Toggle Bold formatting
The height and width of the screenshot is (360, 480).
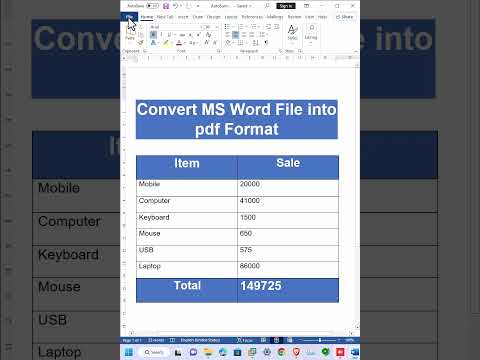point(153,34)
